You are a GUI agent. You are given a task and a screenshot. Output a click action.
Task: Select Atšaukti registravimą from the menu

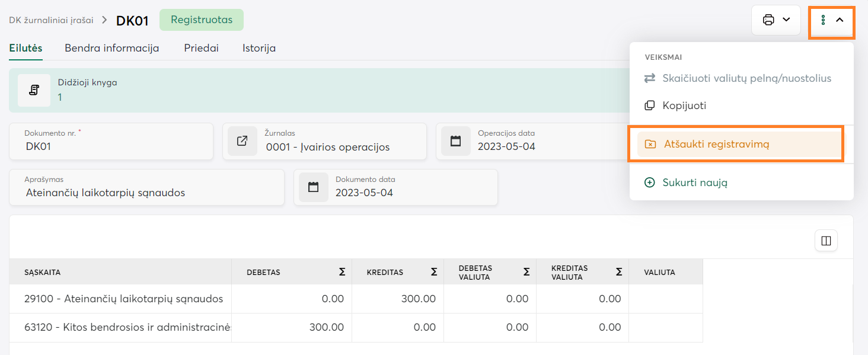[716, 144]
